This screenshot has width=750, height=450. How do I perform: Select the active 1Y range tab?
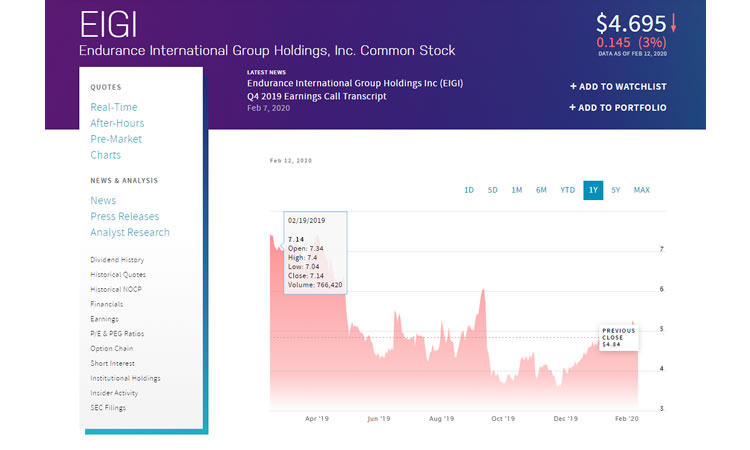tap(593, 190)
